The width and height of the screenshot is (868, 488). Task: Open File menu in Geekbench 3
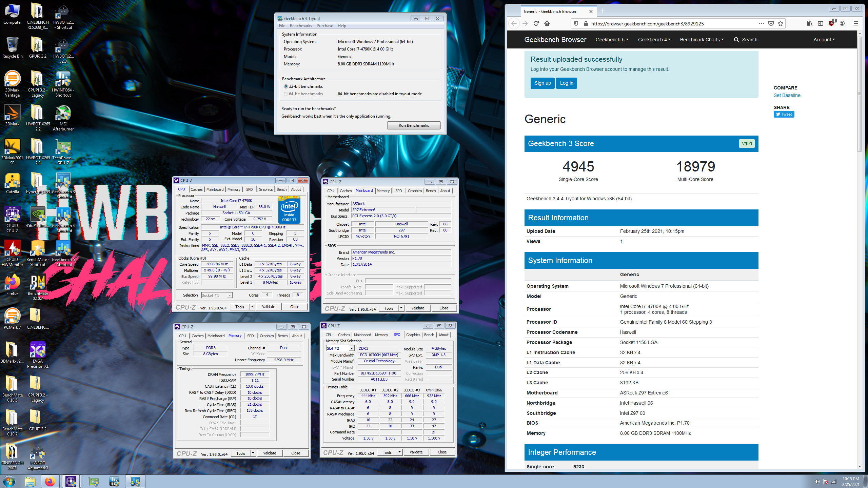coord(282,26)
